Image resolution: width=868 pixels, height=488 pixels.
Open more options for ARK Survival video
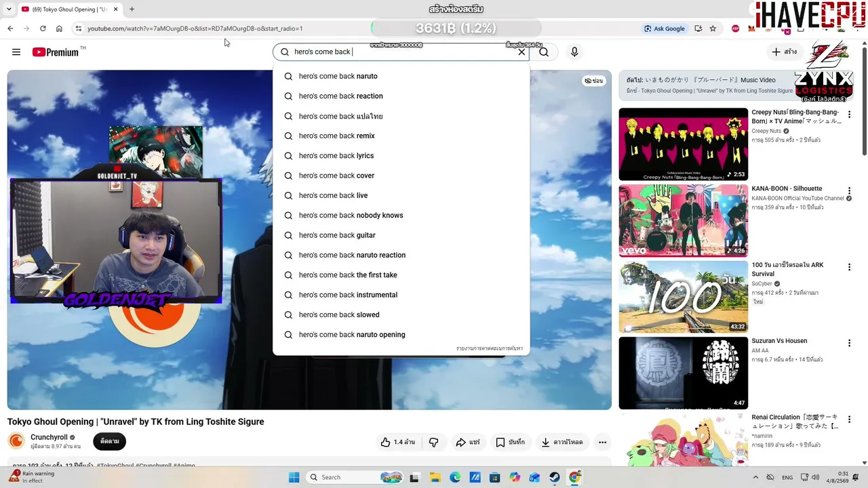pos(849,267)
